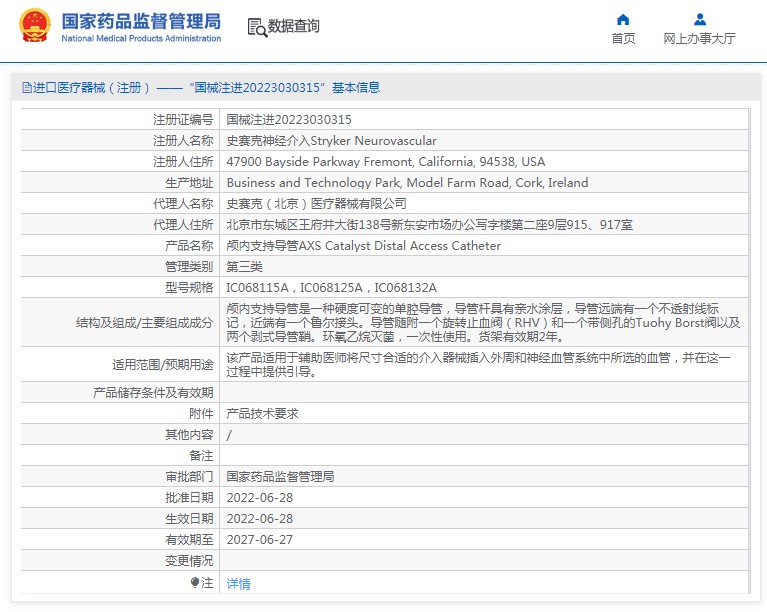
Task: Click the national emblem logo
Action: coord(34,25)
